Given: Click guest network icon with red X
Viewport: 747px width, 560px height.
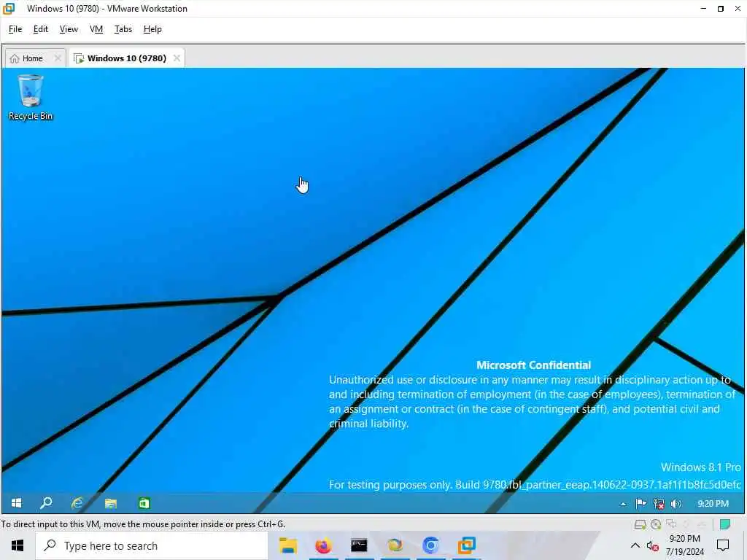Looking at the screenshot, I should click(659, 503).
